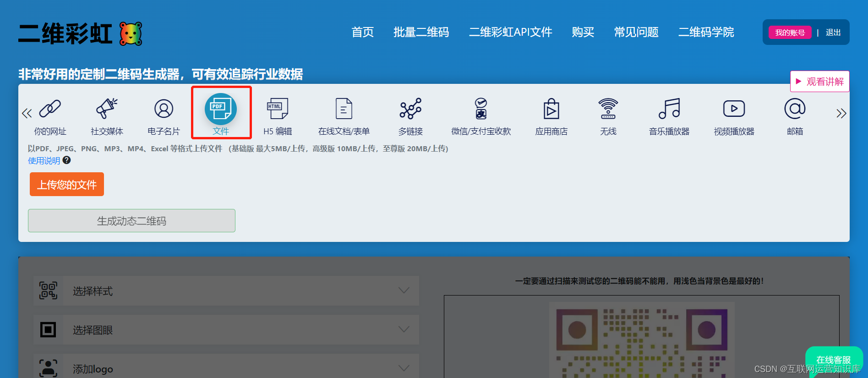
Task: Click the help question mark beside 使用说明
Action: [67, 160]
